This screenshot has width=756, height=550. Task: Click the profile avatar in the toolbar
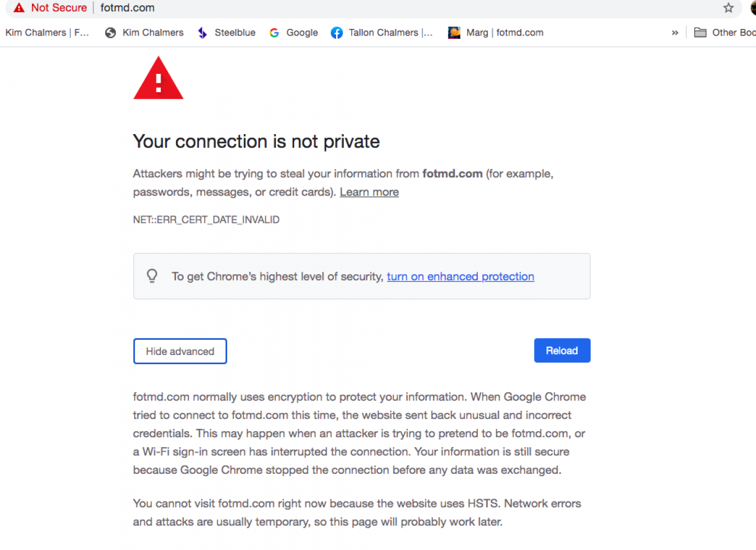[x=752, y=8]
